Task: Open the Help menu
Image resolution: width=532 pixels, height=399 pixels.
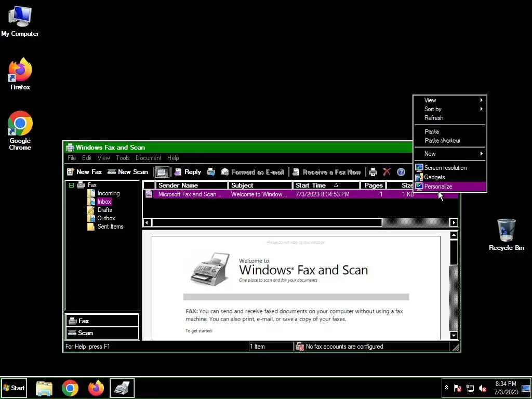Action: 173,158
